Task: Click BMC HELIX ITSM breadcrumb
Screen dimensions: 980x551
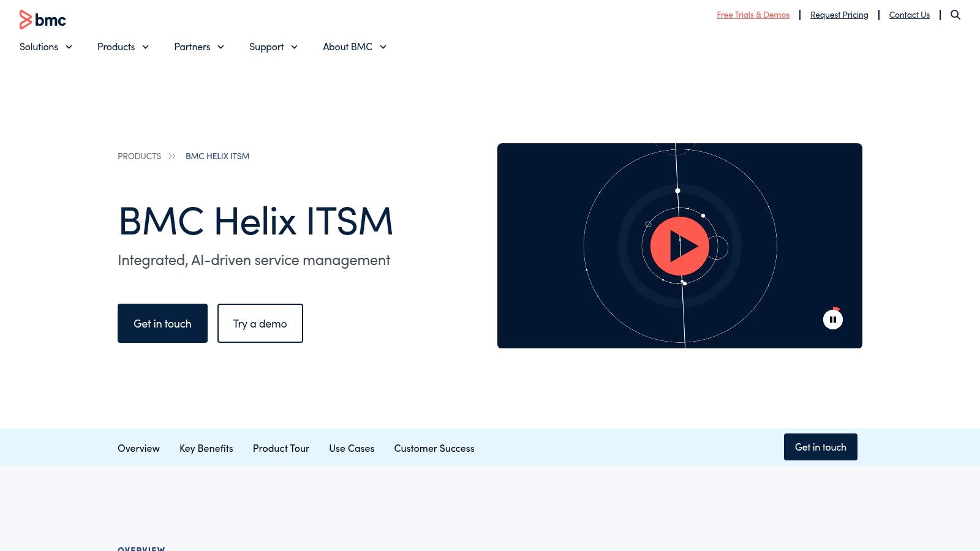Action: 217,156
